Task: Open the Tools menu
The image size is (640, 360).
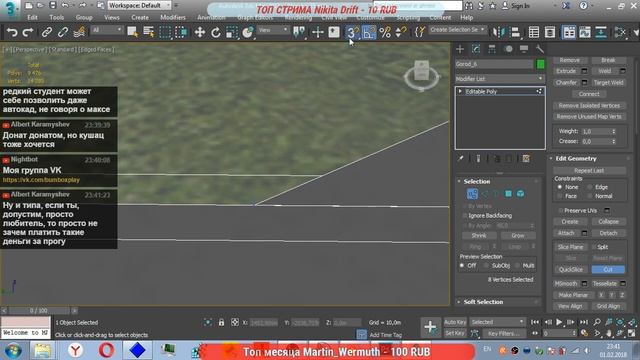Action: coord(56,18)
